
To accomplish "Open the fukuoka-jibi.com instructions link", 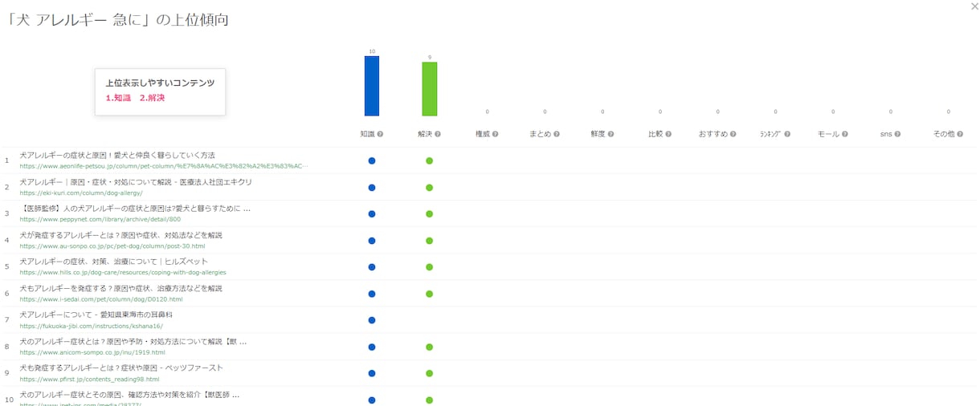I will coord(92,326).
